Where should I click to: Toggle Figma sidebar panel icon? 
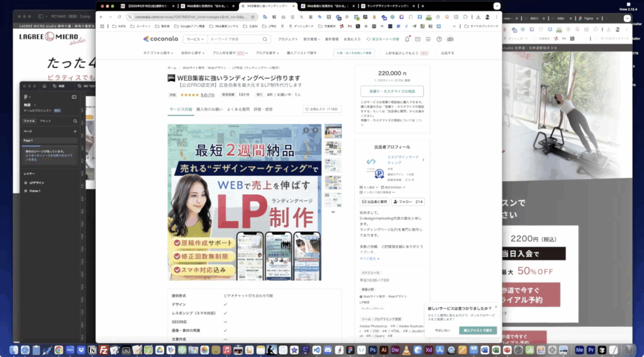[74, 97]
